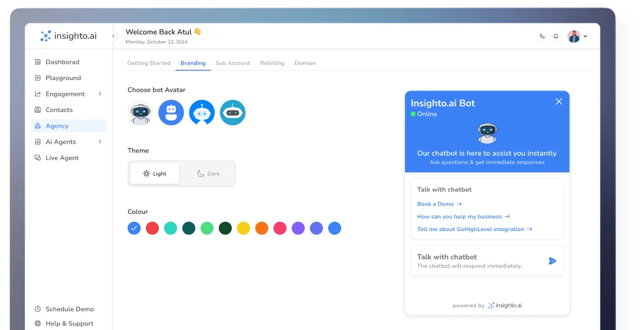Click the robot avatar in chat preview
Screen dimensions: 644x330
487,133
